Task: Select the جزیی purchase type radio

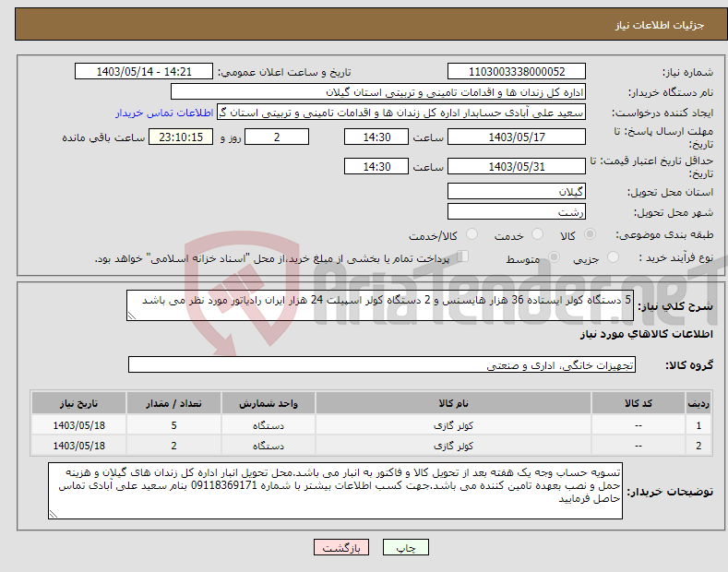Action: click(x=613, y=257)
